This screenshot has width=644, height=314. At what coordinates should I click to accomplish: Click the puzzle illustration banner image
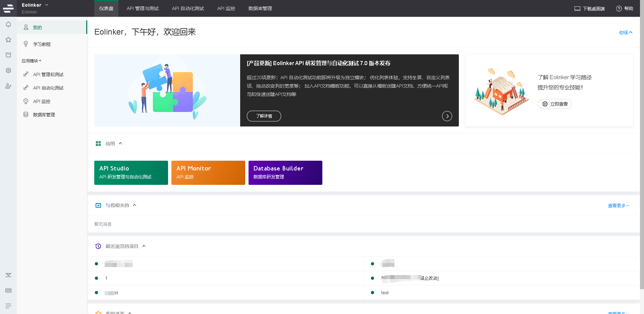click(167, 90)
